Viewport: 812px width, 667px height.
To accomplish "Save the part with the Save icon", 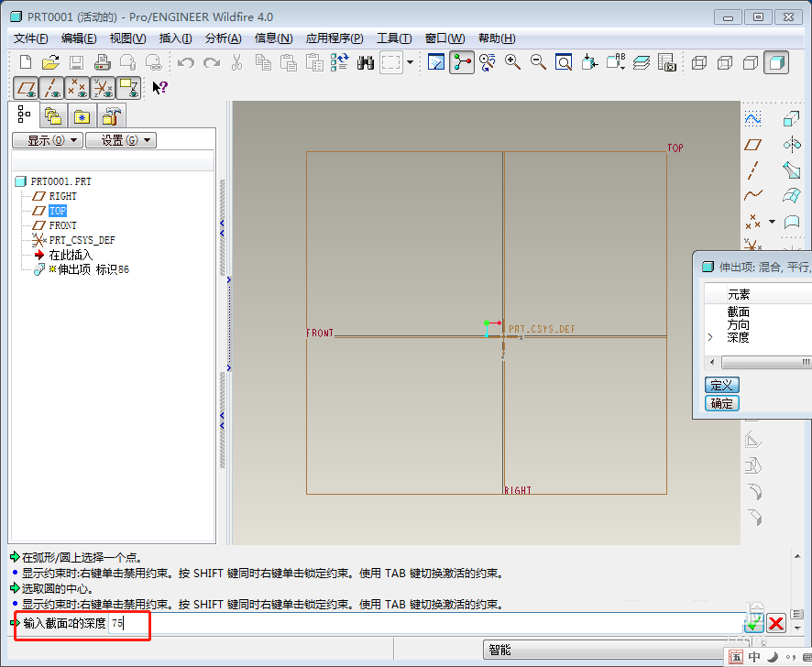I will tap(76, 61).
